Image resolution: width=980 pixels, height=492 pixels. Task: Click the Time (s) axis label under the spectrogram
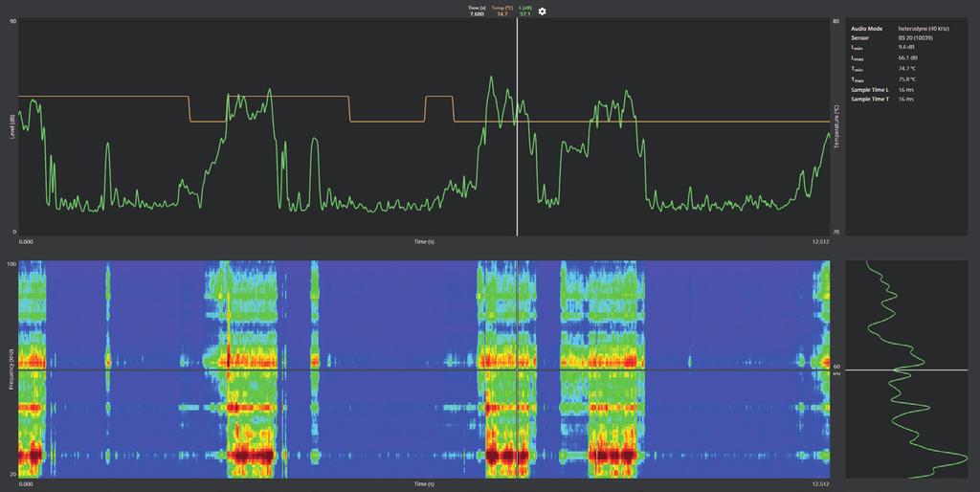[424, 484]
